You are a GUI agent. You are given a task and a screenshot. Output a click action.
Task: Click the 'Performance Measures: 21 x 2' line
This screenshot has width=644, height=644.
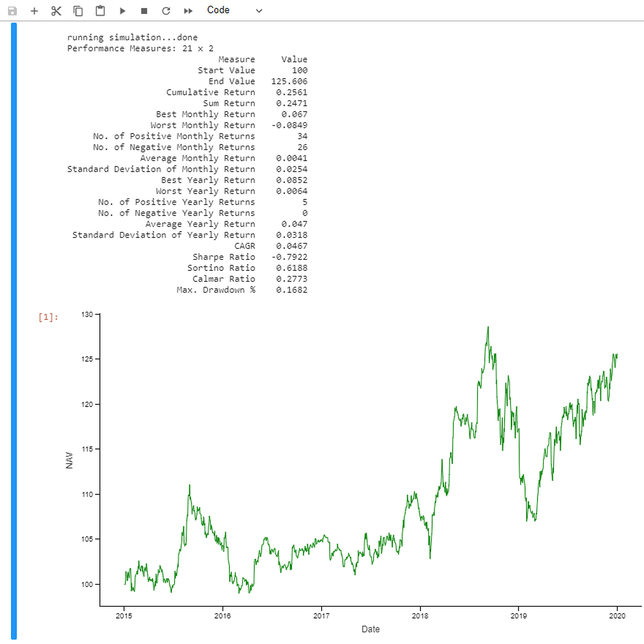tap(140, 48)
